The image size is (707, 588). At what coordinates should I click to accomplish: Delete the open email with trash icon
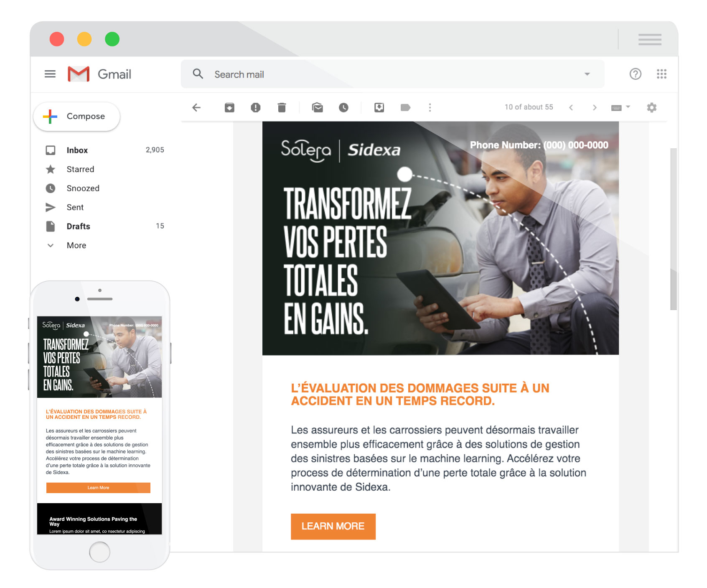click(282, 108)
